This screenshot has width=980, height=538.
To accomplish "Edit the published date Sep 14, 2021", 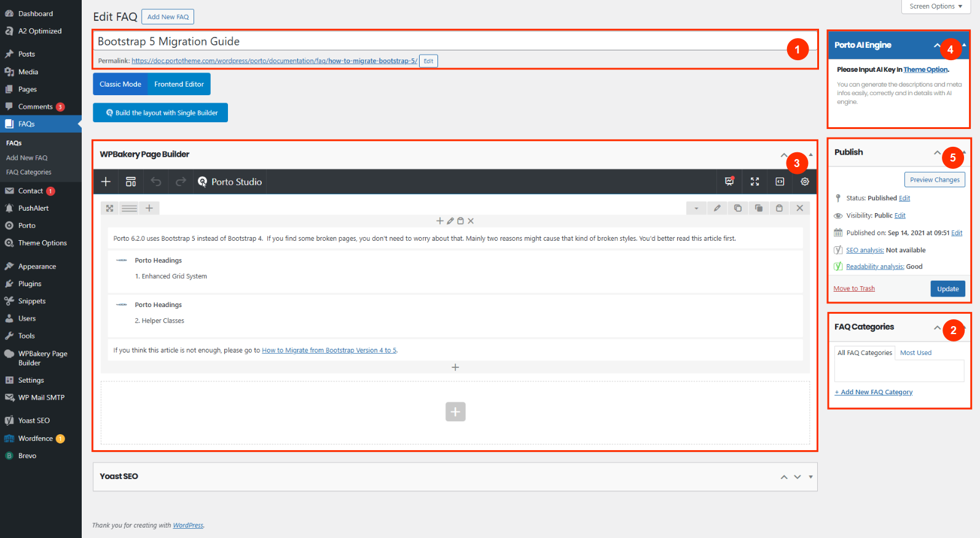I will click(957, 233).
